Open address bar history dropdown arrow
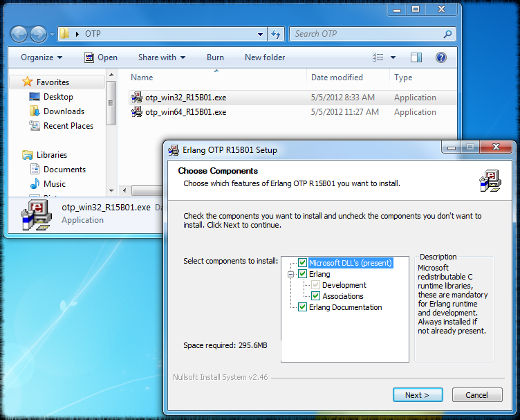520x420 pixels. click(x=260, y=34)
